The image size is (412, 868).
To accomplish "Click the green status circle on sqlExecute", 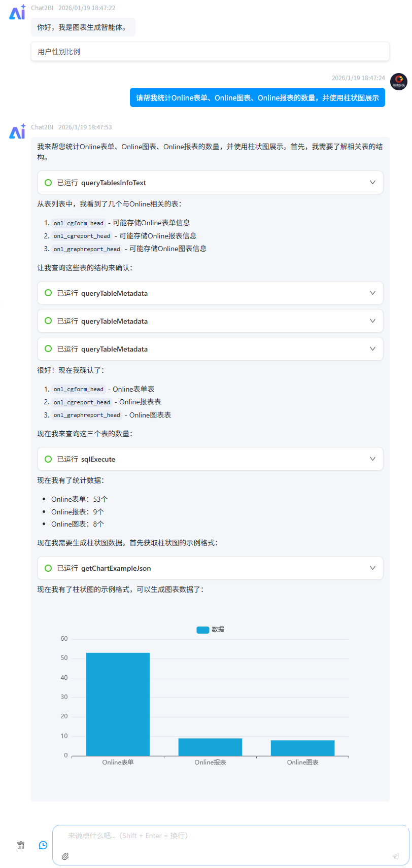I will click(48, 459).
